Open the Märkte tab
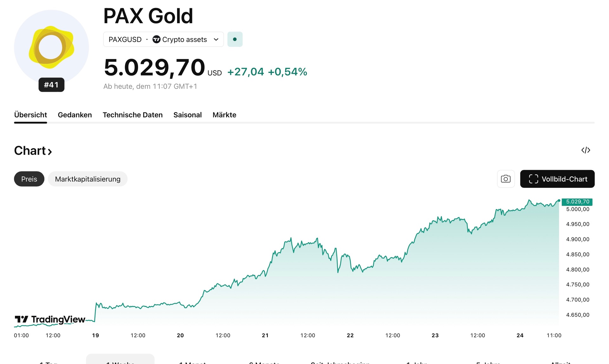This screenshot has height=364, width=609. point(224,115)
